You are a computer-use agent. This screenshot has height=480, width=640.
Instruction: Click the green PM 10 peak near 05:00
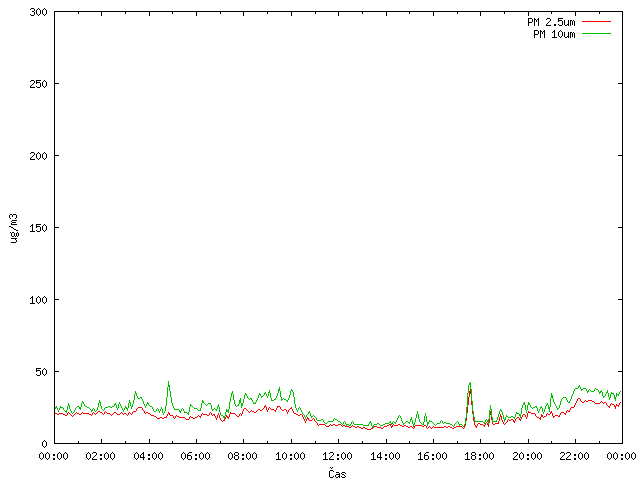(x=169, y=382)
